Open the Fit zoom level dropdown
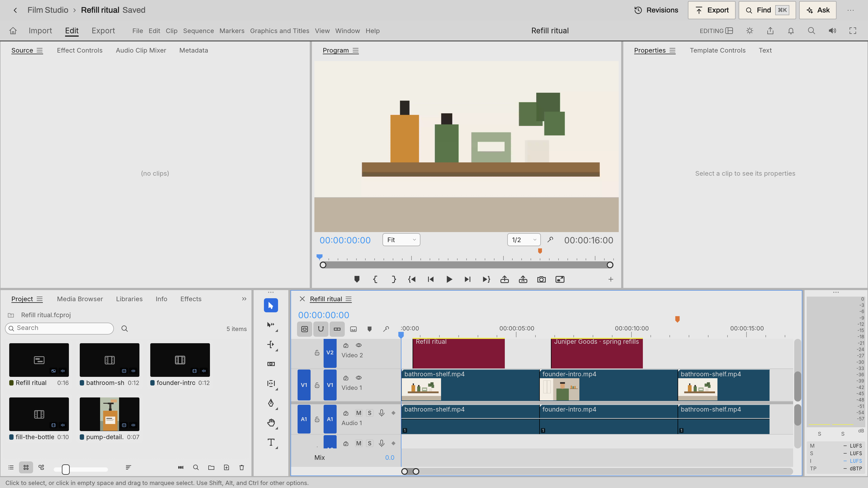Viewport: 868px width, 488px height. pos(401,240)
